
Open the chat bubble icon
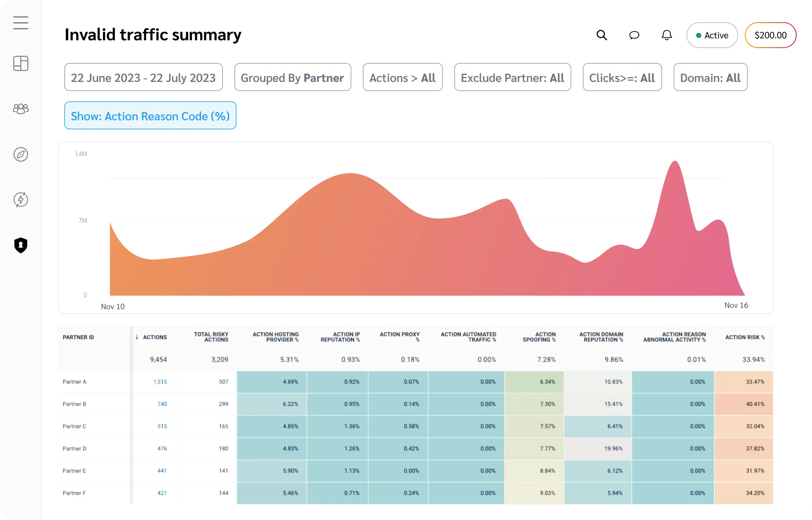[634, 35]
